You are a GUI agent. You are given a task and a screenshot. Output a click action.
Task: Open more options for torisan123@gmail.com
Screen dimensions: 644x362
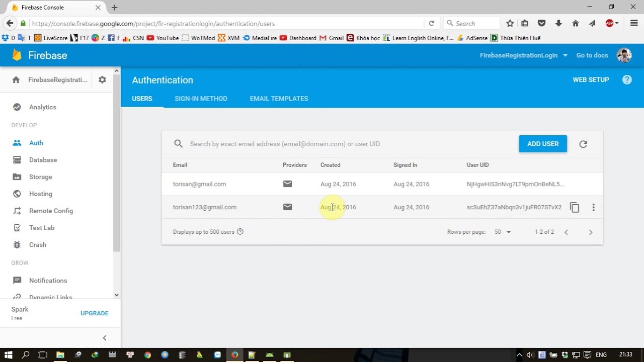[593, 207]
